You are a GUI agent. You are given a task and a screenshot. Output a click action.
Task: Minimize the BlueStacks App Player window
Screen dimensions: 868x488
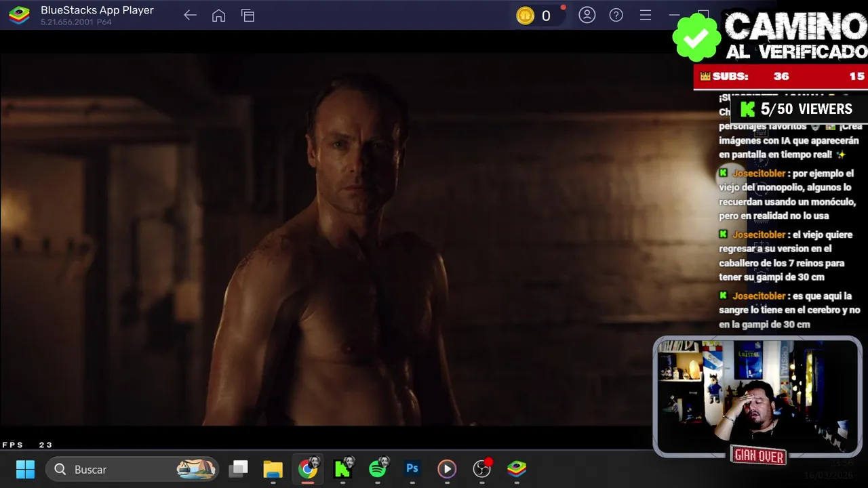pos(674,15)
